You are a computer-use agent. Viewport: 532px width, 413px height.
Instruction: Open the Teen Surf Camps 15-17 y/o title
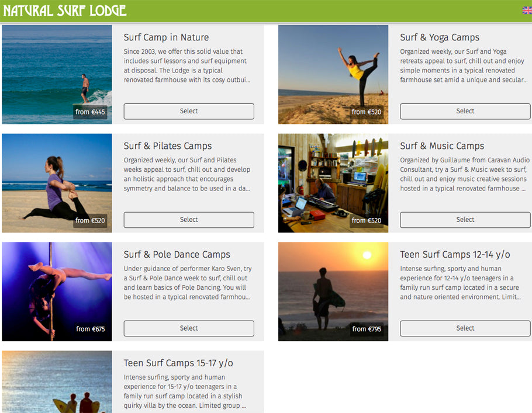tap(178, 363)
